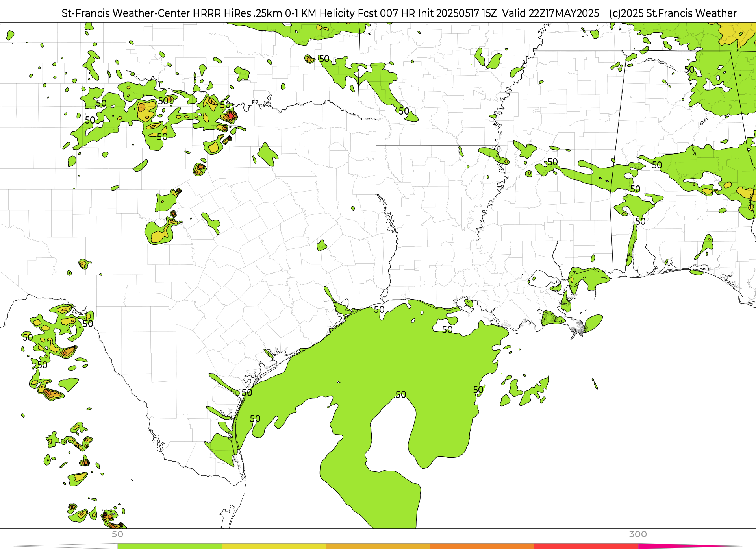Click the "300" legend label above the color bar

tap(638, 534)
